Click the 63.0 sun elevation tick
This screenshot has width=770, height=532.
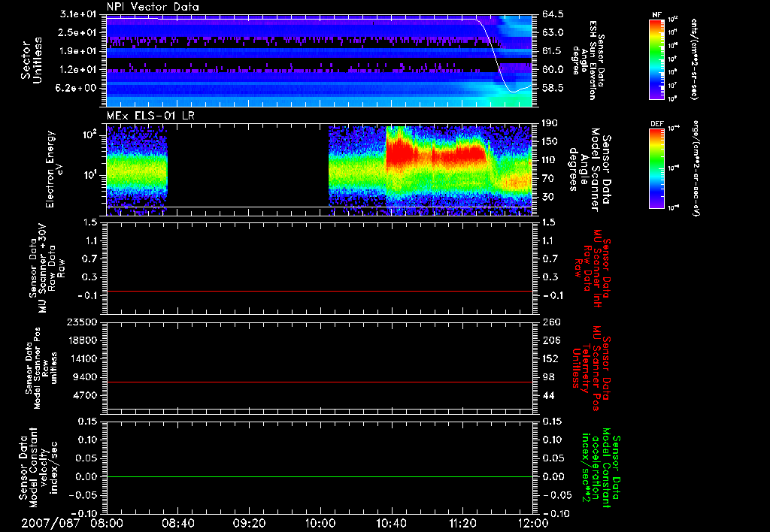click(x=553, y=33)
